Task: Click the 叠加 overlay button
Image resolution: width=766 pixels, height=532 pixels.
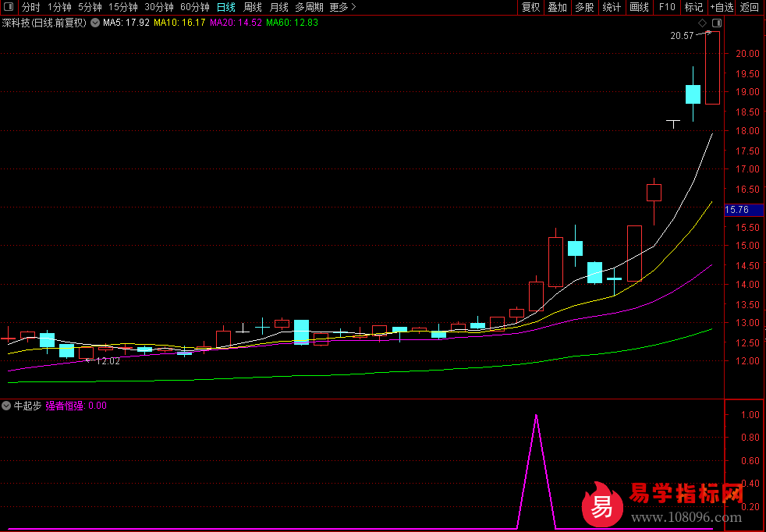Action: click(x=558, y=7)
